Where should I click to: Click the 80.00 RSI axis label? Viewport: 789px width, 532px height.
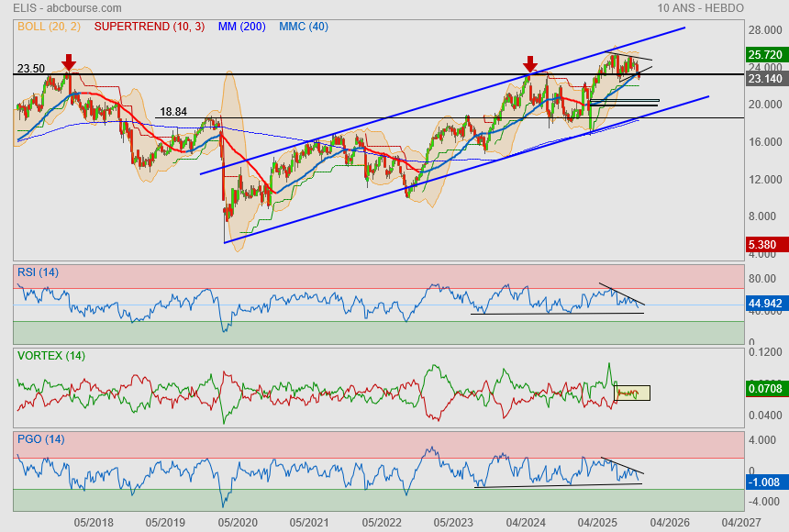(762, 278)
